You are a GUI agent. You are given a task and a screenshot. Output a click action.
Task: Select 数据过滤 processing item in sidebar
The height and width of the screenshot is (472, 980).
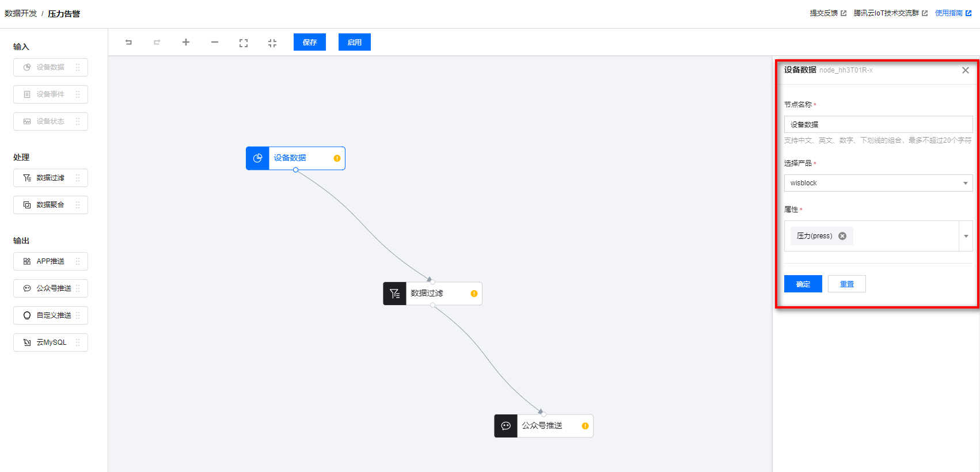(51, 178)
